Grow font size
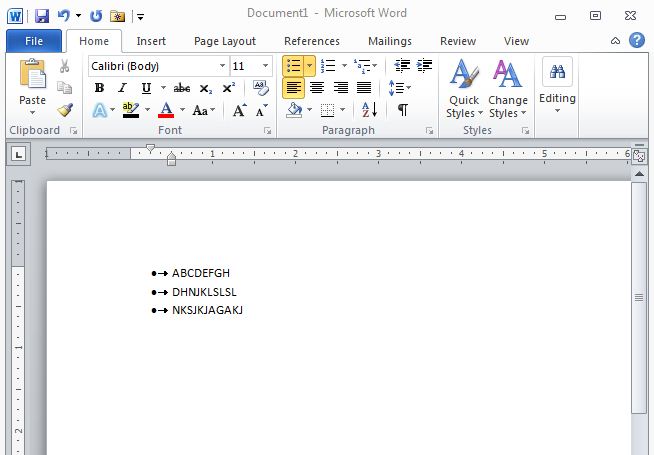Image resolution: width=654 pixels, height=455 pixels. (239, 111)
